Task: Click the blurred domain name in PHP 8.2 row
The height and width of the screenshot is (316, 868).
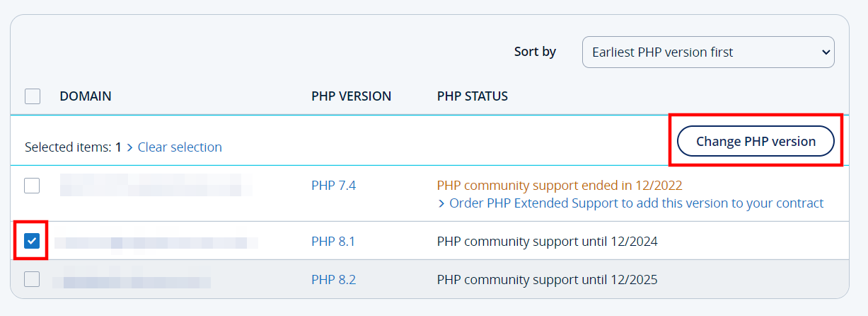Action: [132, 281]
